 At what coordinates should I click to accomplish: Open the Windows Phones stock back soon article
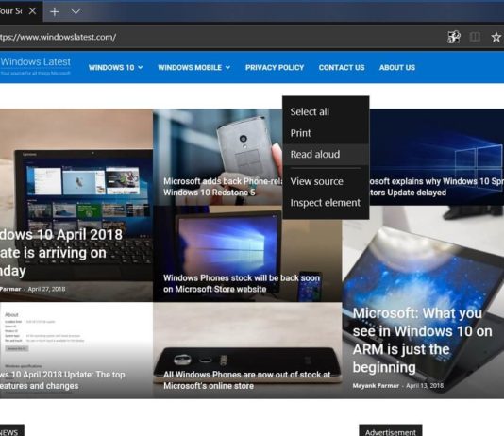point(242,283)
